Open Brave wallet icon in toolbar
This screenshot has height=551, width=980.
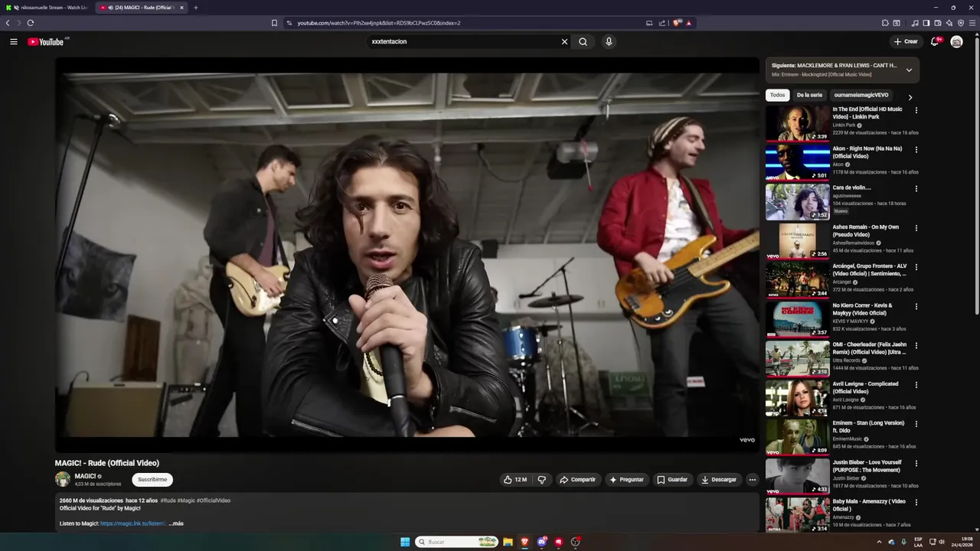[938, 23]
